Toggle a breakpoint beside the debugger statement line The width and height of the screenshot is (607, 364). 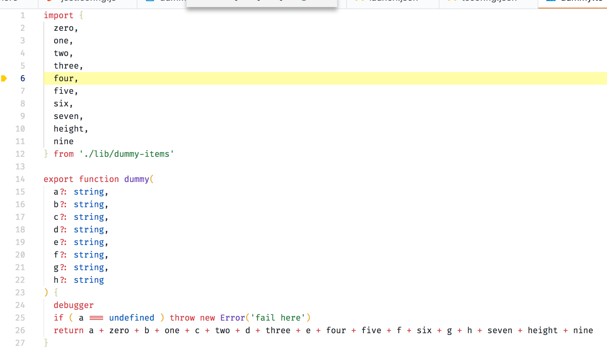5,305
